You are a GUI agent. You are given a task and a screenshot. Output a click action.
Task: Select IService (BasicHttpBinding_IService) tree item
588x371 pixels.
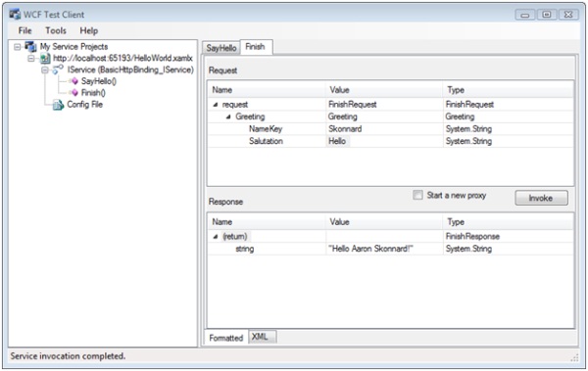[x=130, y=70]
